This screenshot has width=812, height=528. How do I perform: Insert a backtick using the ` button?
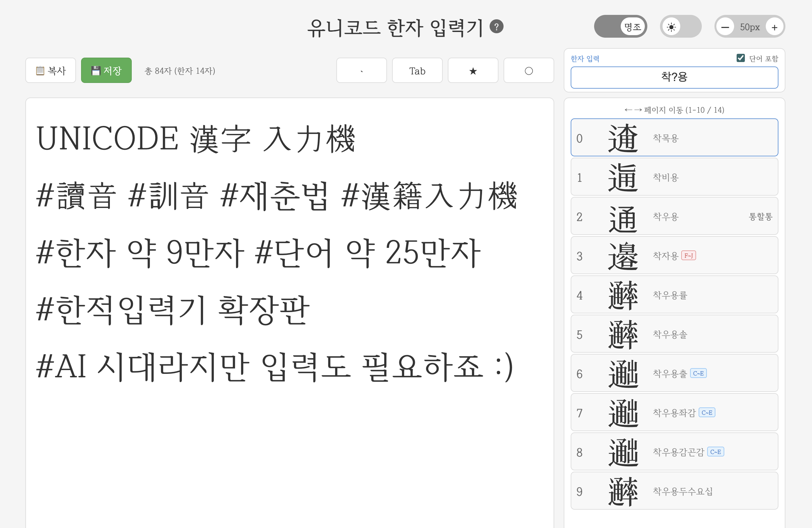point(361,71)
